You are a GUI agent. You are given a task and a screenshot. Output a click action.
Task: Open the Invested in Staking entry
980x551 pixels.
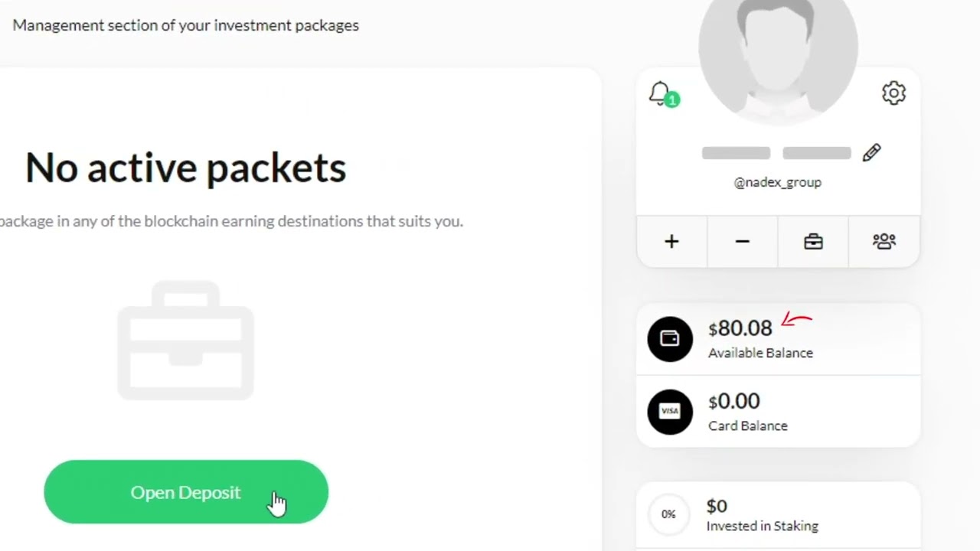762,526
